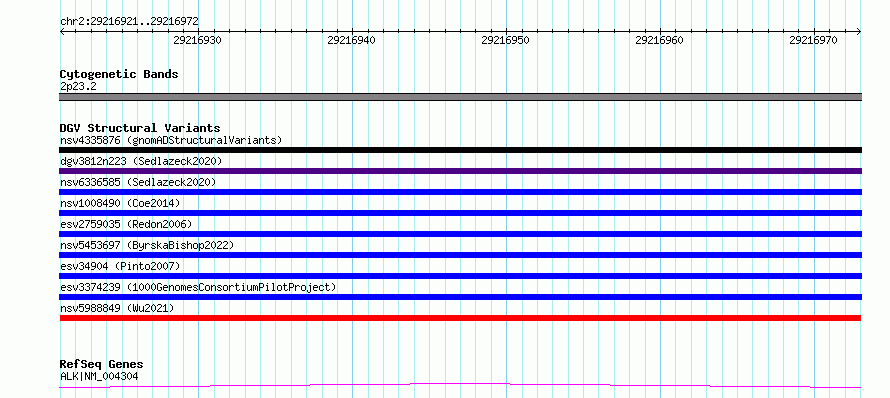
Task: Select the 29216940 ruler position label
Action: click(351, 40)
